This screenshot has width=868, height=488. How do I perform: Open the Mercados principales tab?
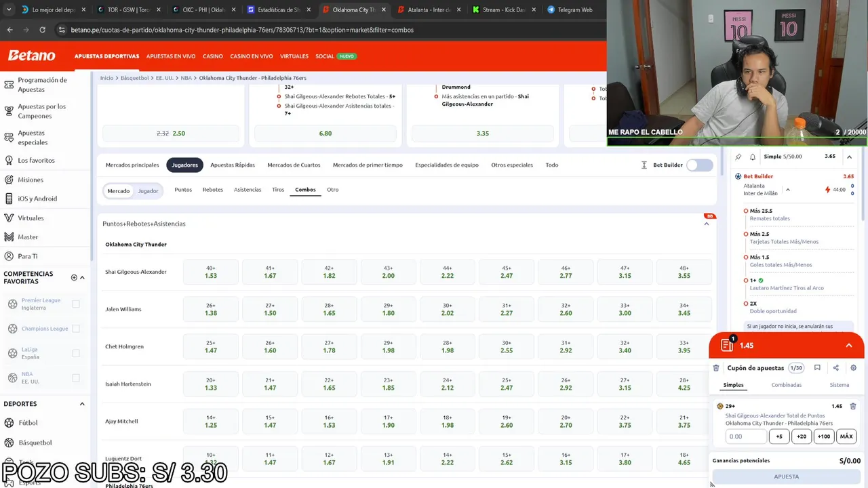pyautogui.click(x=132, y=165)
